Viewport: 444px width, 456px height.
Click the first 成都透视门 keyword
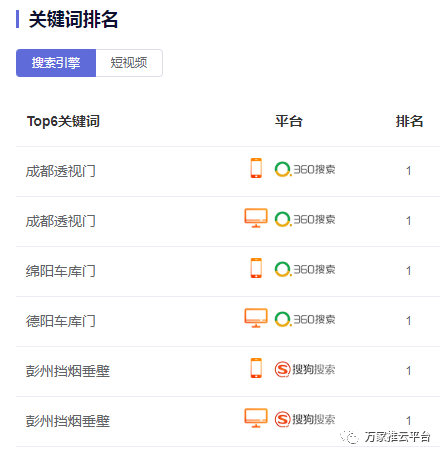pos(61,171)
